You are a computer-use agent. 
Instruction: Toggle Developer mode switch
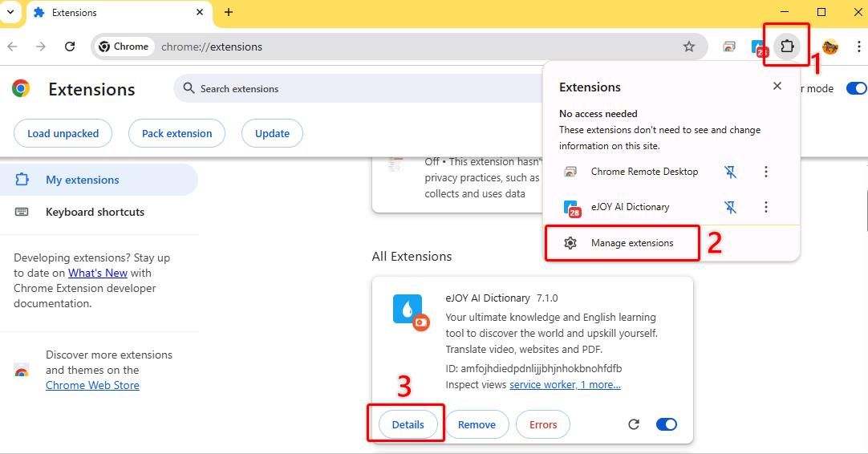[x=857, y=88]
